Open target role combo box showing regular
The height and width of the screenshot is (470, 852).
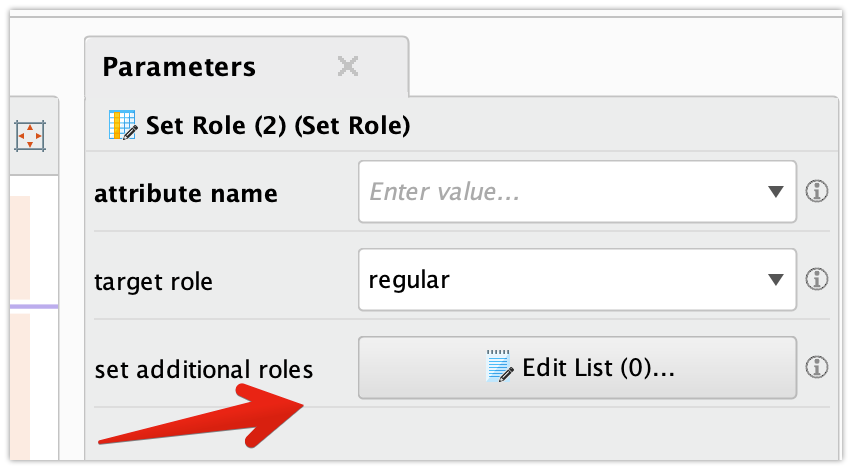[560, 280]
